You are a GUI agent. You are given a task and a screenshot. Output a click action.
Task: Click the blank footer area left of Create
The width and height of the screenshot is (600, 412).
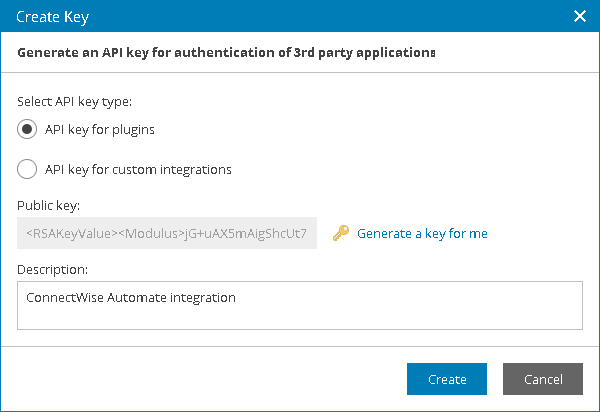(x=200, y=379)
